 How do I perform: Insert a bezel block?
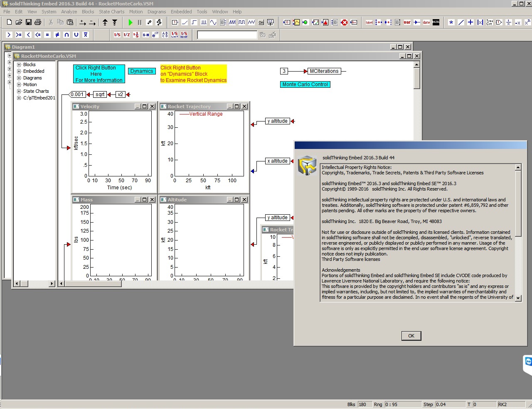click(436, 22)
